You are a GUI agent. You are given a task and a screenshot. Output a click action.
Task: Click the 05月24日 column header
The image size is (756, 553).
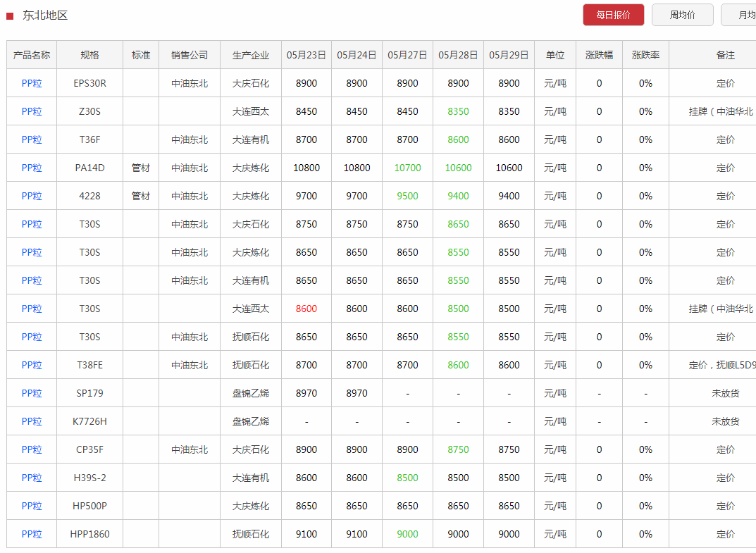(x=357, y=55)
